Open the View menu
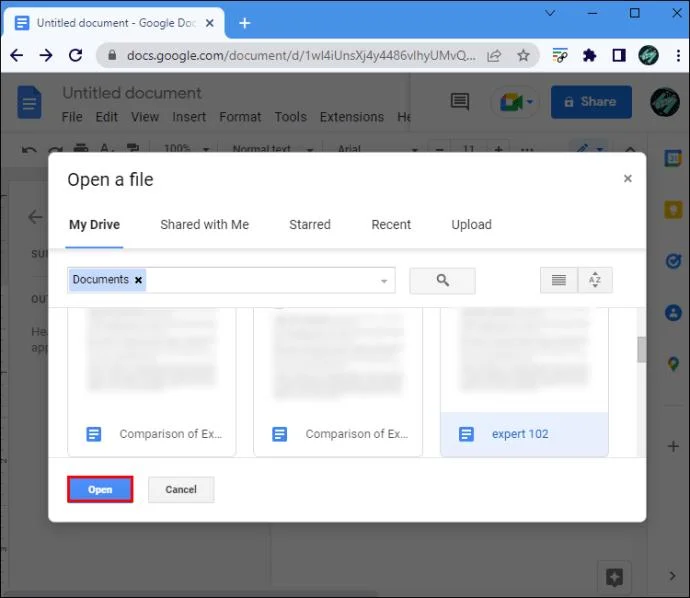Image resolution: width=690 pixels, height=598 pixels. tap(145, 117)
